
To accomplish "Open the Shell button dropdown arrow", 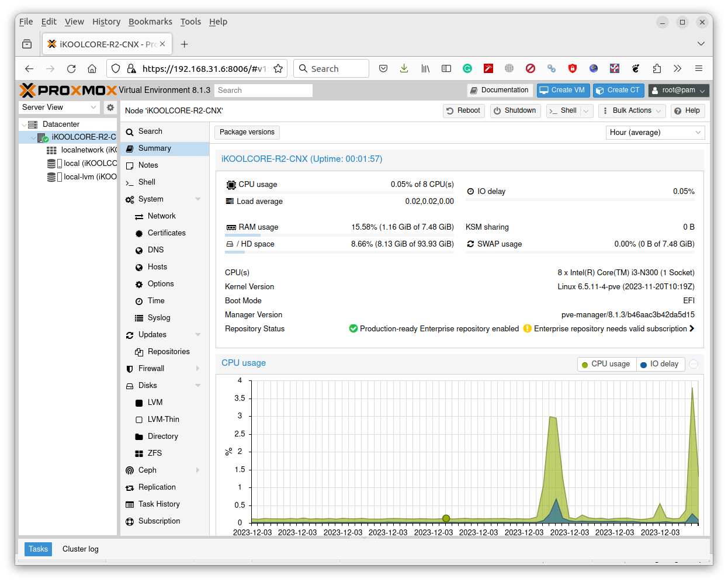I will [586, 111].
